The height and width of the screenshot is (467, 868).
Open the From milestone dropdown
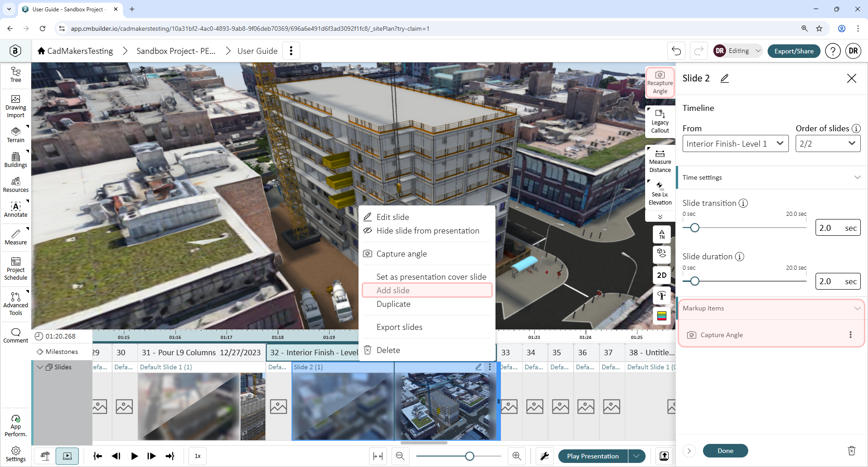[736, 144]
